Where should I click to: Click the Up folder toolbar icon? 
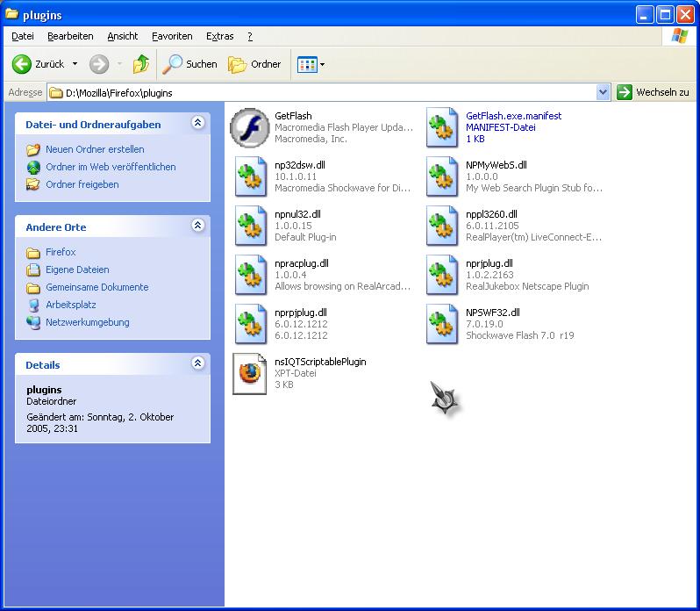[x=140, y=64]
